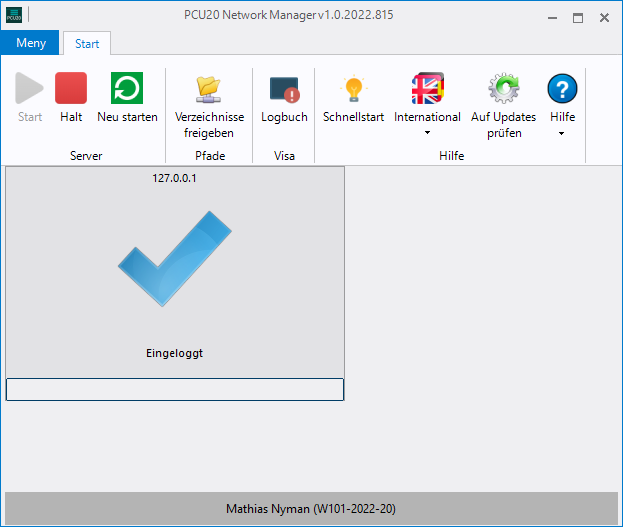Click the International flag icon
Screen dimensions: 623x527
pos(427,89)
